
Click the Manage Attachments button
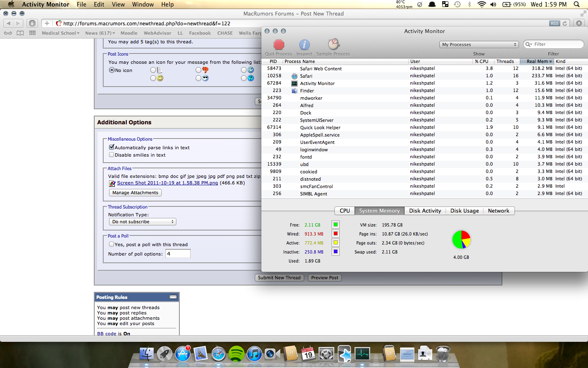click(135, 193)
